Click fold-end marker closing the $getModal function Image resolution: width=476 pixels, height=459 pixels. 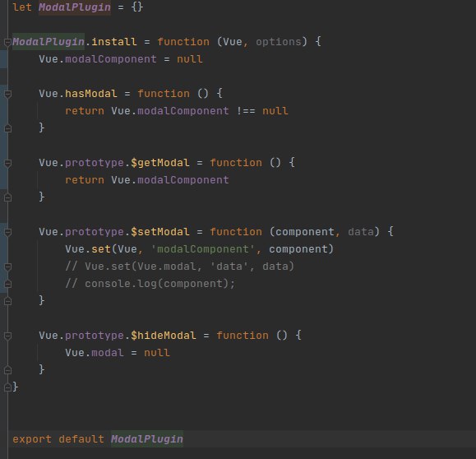(x=8, y=197)
